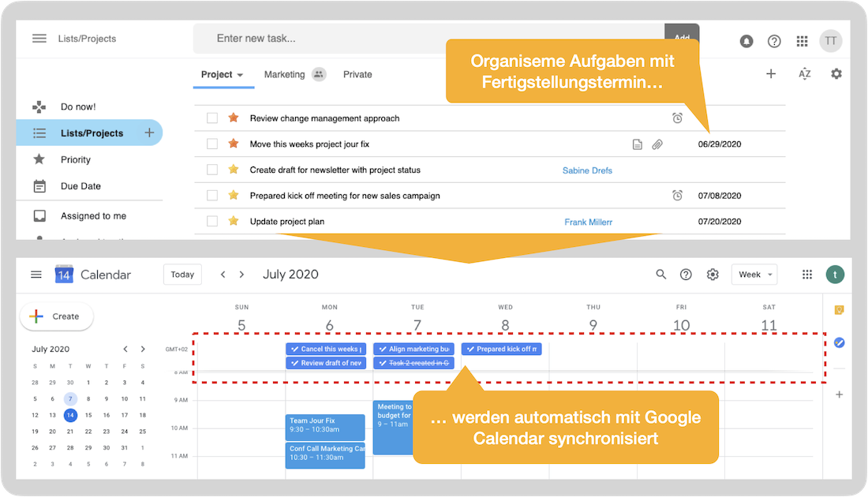Open Google Tasks side panel icon
This screenshot has width=868, height=497.
click(x=840, y=343)
